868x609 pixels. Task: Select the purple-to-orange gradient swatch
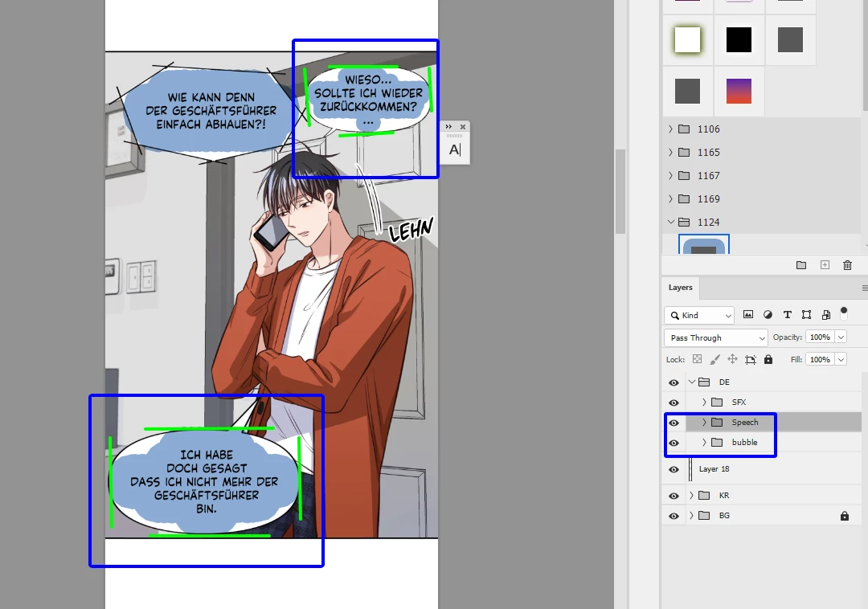[739, 92]
